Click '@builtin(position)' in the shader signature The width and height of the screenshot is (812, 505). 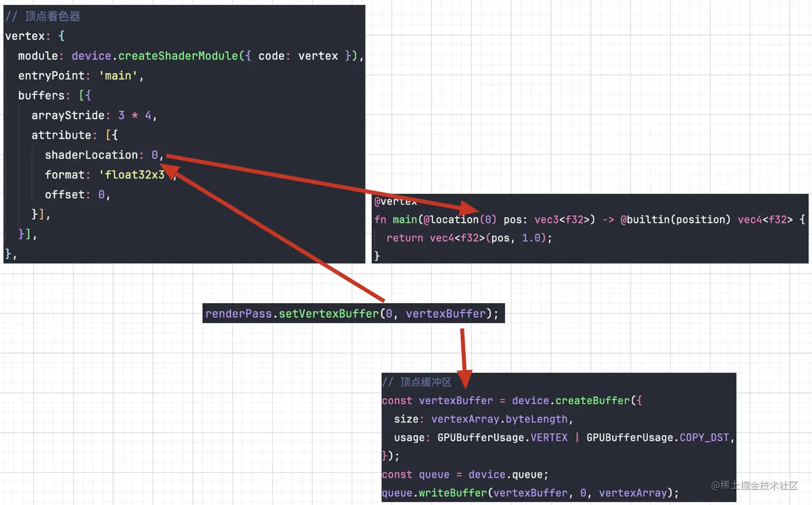pyautogui.click(x=675, y=219)
